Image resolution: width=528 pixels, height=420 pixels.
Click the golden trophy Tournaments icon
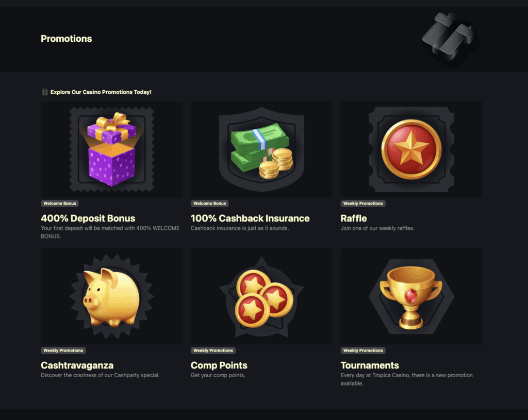(x=411, y=296)
